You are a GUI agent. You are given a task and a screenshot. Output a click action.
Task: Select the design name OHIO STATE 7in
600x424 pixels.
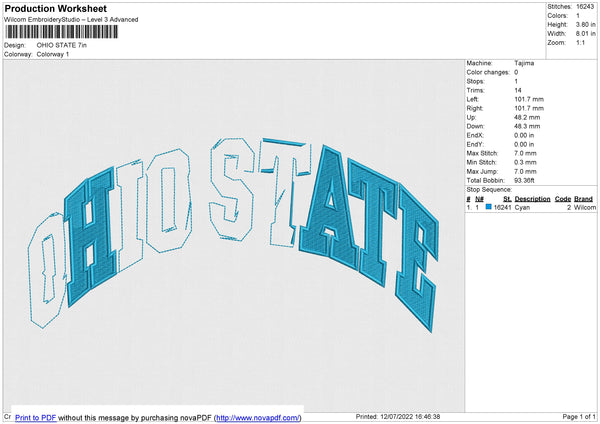coord(62,45)
